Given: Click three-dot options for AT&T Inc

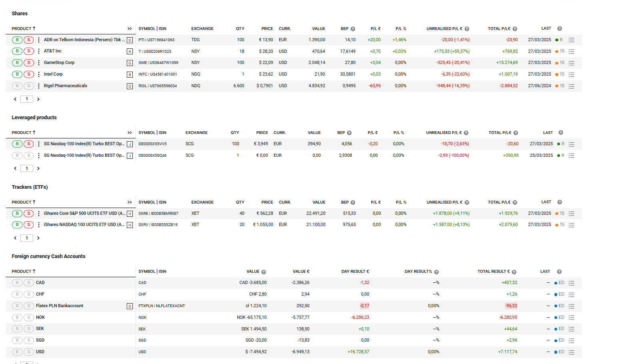Looking at the screenshot, I should pyautogui.click(x=39, y=51).
